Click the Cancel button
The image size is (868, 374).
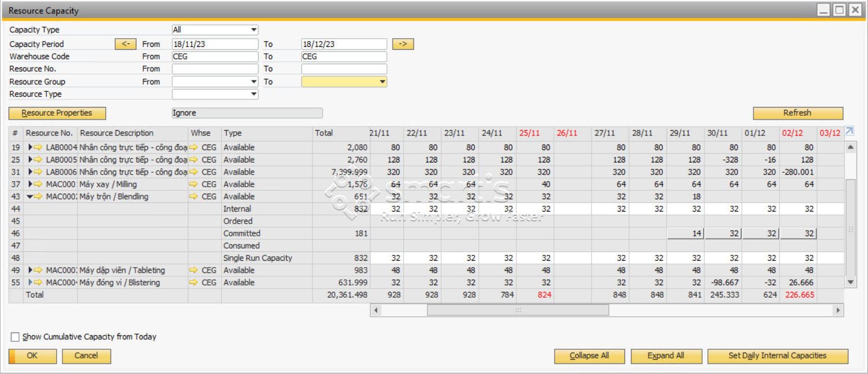click(86, 356)
